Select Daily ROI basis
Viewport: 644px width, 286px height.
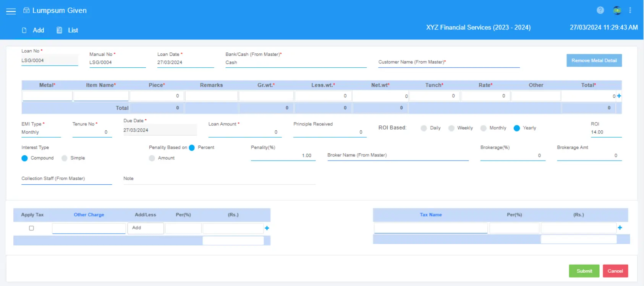click(424, 128)
